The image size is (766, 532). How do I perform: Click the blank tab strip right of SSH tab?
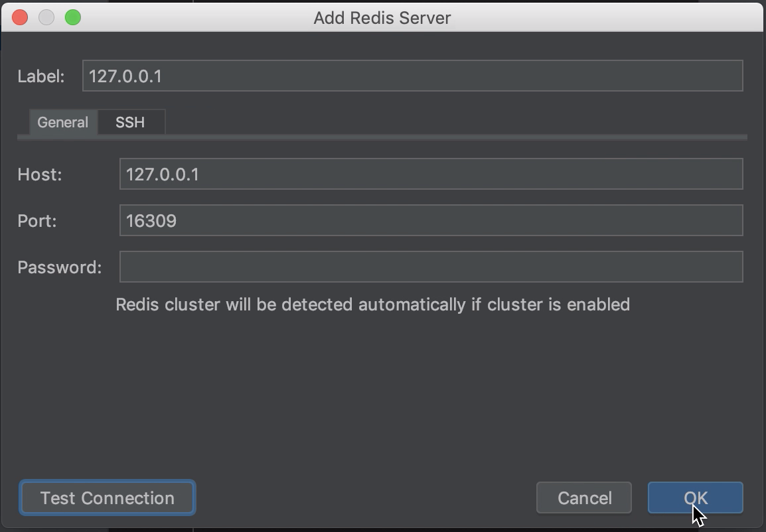coord(456,122)
